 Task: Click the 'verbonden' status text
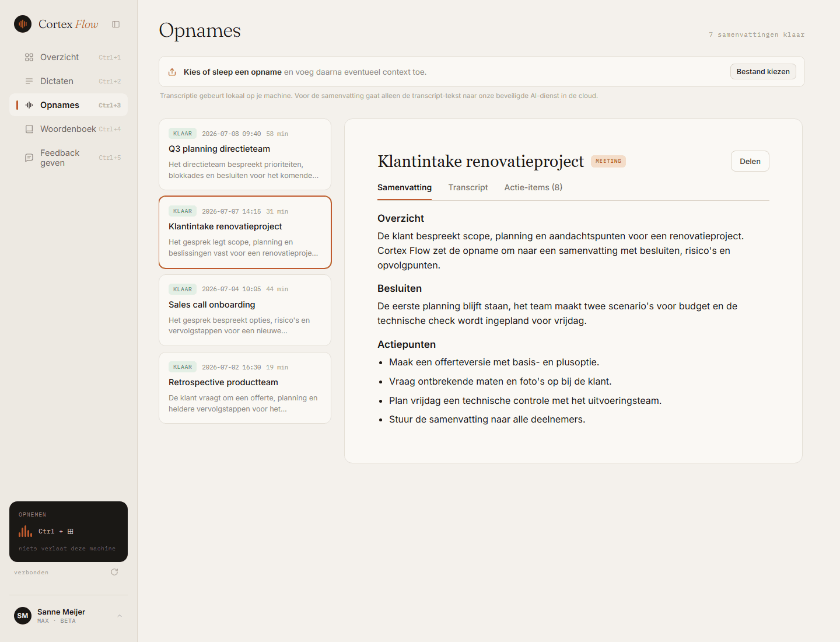click(x=32, y=573)
